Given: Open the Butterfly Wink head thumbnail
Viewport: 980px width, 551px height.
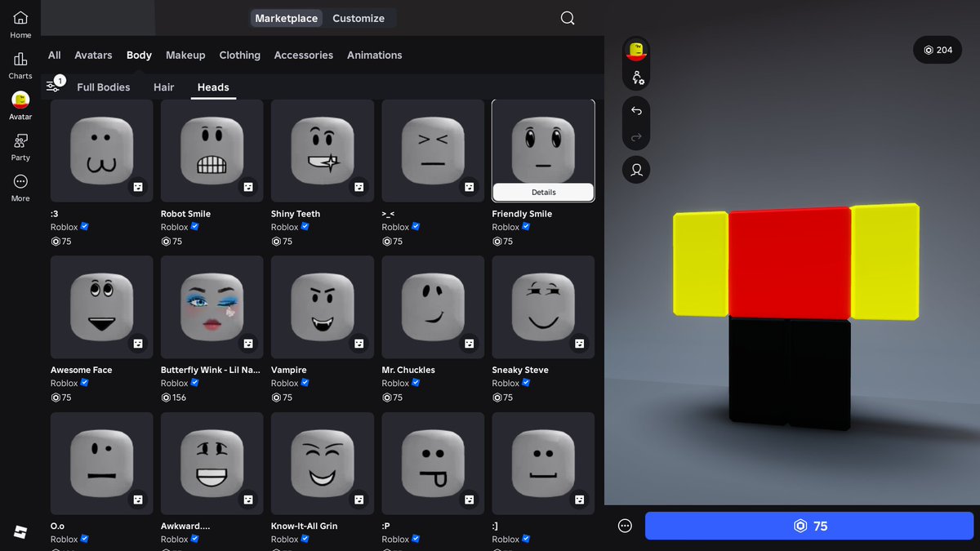Looking at the screenshot, I should 212,307.
